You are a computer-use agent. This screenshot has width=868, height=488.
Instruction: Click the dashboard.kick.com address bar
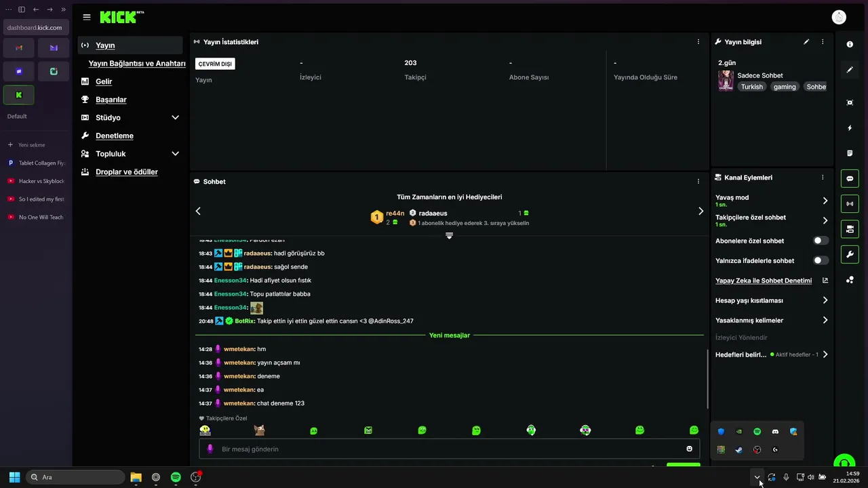[x=36, y=28]
